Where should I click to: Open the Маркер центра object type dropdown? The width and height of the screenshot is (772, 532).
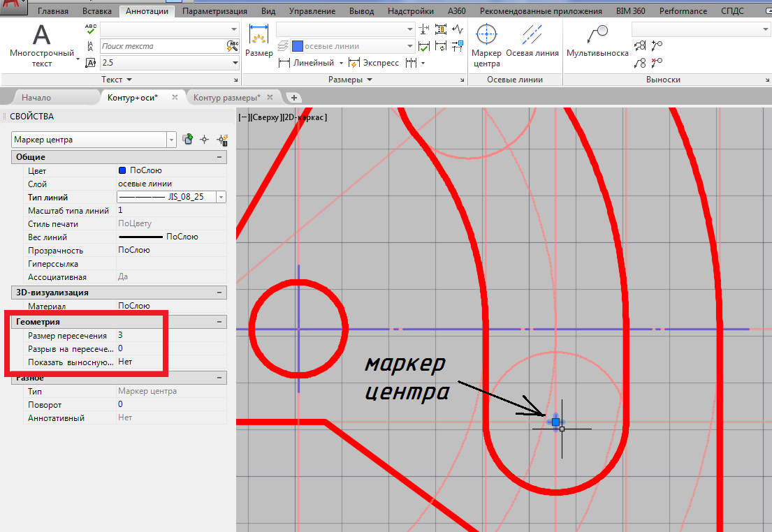pyautogui.click(x=172, y=140)
